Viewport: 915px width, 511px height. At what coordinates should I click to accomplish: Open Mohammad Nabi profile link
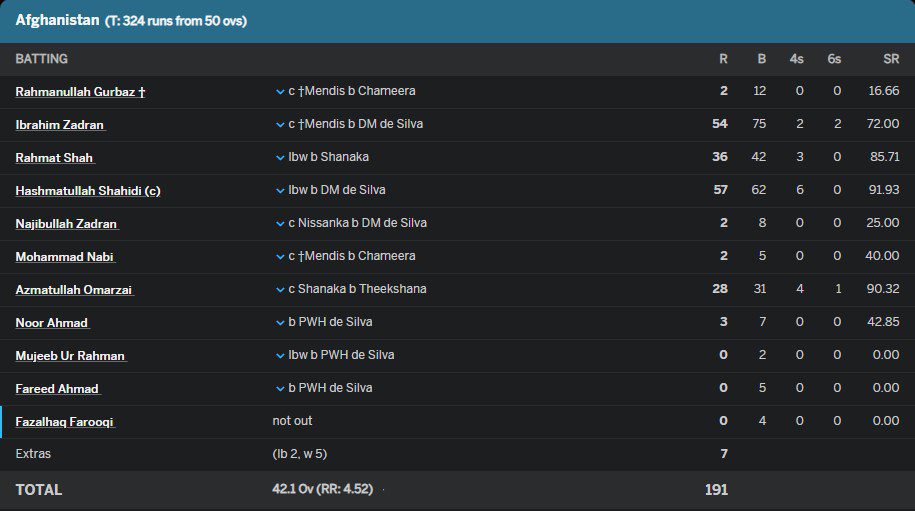(x=65, y=257)
